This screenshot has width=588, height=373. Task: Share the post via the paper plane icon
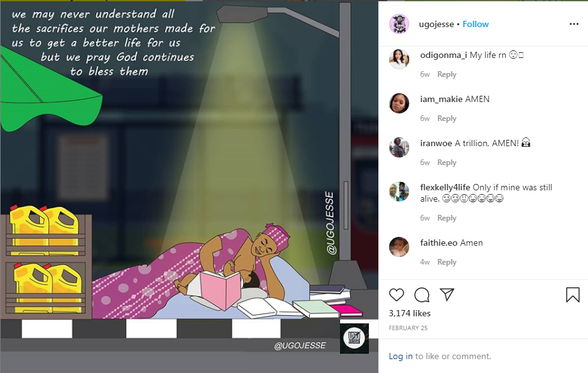point(447,295)
